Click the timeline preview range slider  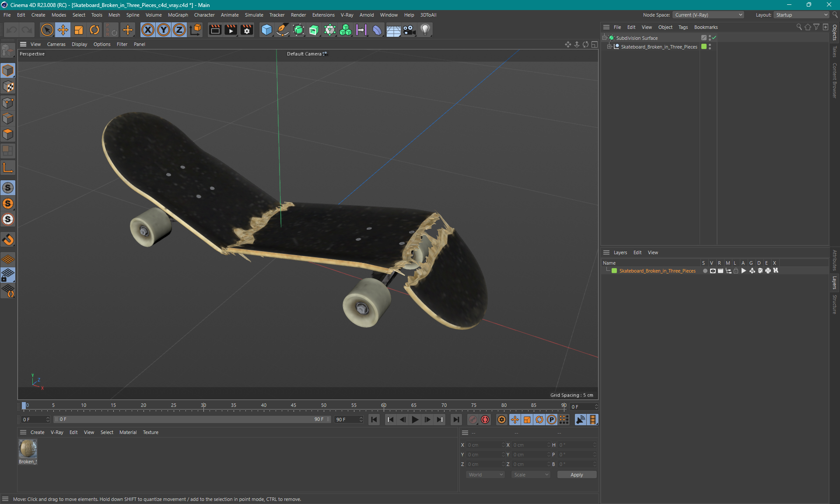[x=192, y=419]
